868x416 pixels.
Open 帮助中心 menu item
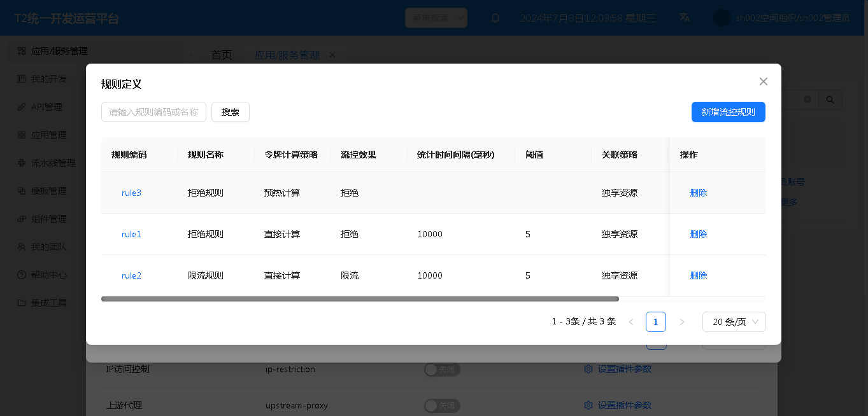(x=49, y=275)
